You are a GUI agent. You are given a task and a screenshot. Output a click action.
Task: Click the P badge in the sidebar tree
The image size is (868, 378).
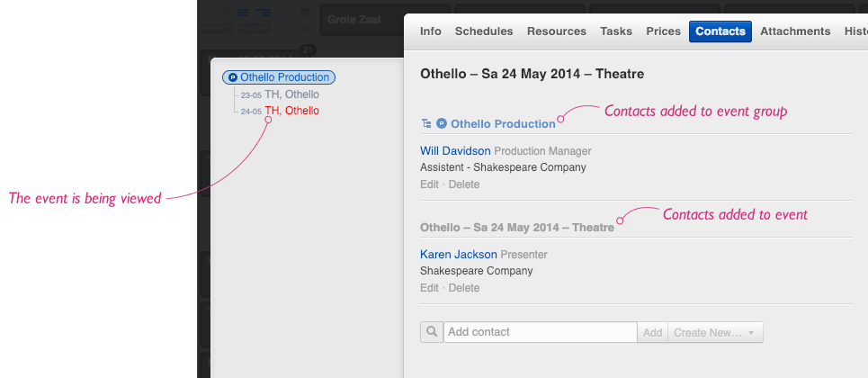coord(233,78)
